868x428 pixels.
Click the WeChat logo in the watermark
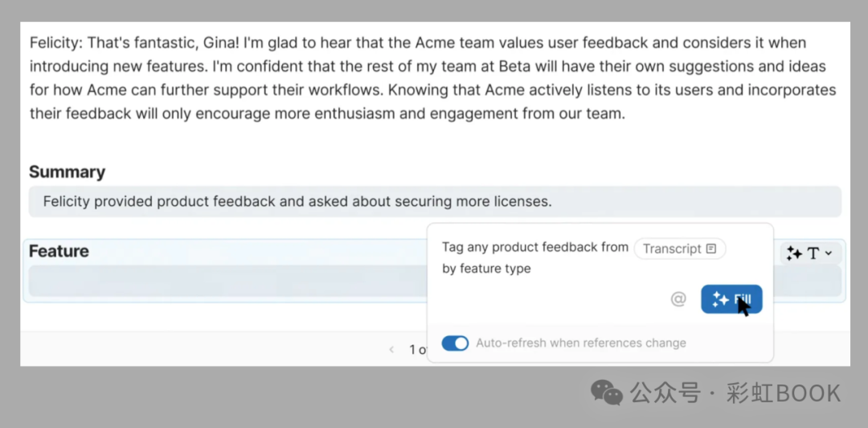point(607,392)
